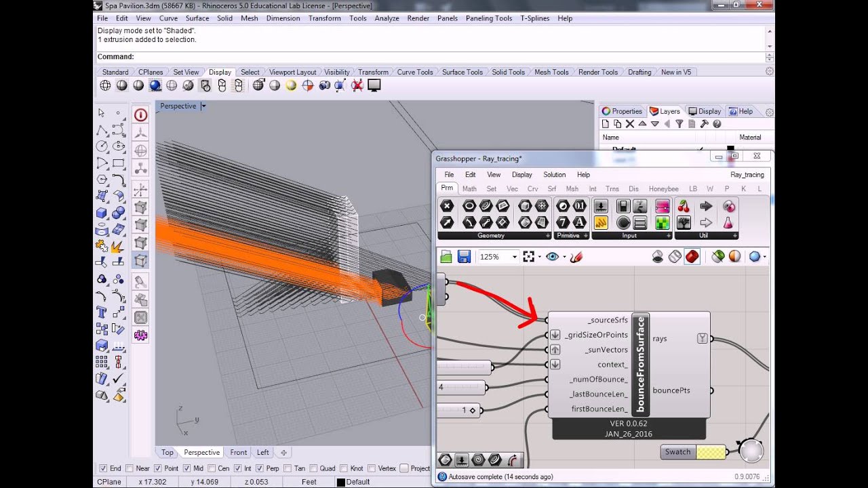Pick the Box solid tool
Viewport: 868px width, 488px height.
point(102,213)
